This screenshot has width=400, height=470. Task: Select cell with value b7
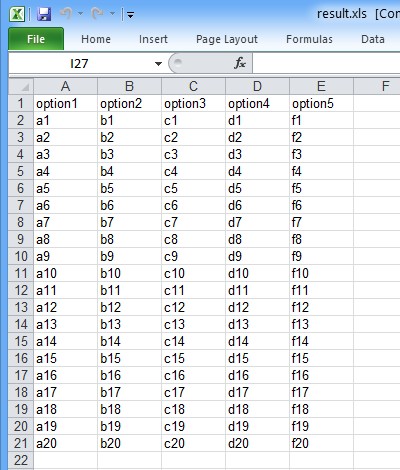click(129, 222)
